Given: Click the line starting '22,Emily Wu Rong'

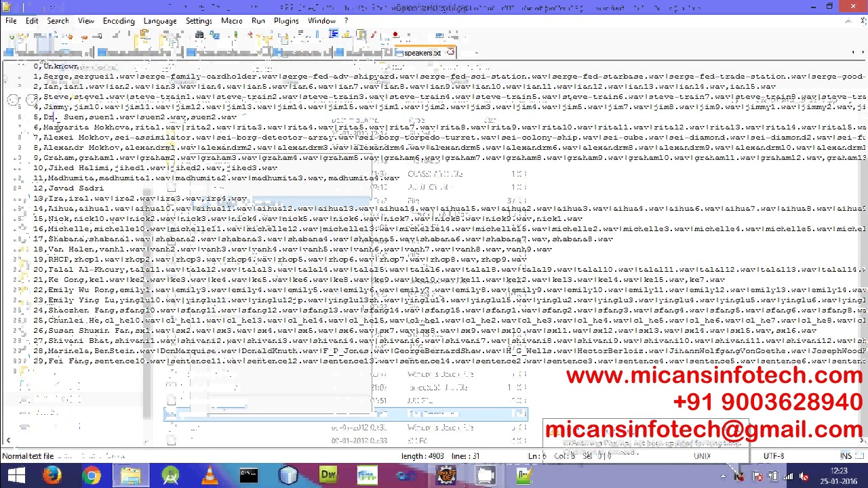Looking at the screenshot, I should (x=449, y=290).
